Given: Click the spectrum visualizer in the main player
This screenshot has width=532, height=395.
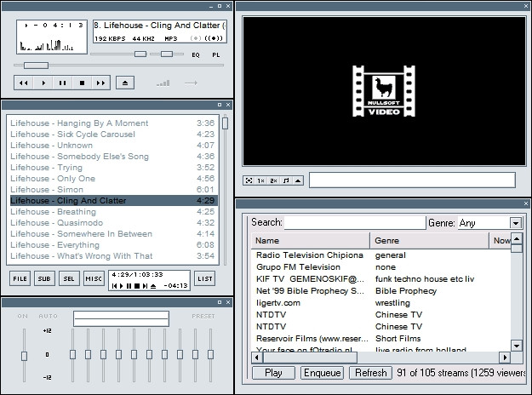Looking at the screenshot, I should pos(47,45).
